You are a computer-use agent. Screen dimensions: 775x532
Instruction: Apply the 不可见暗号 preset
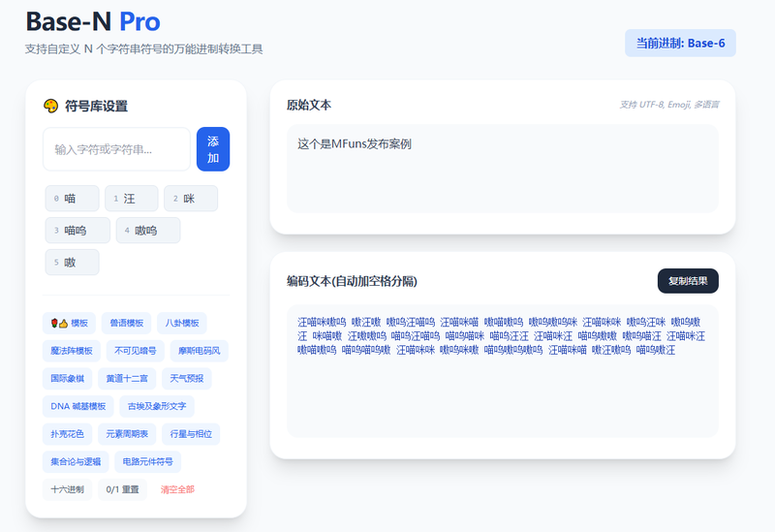[136, 351]
